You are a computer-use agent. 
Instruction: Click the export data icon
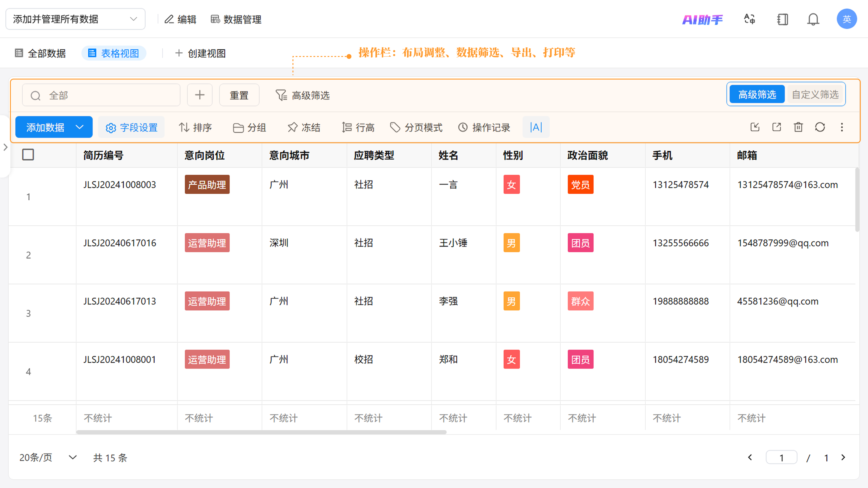[777, 127]
